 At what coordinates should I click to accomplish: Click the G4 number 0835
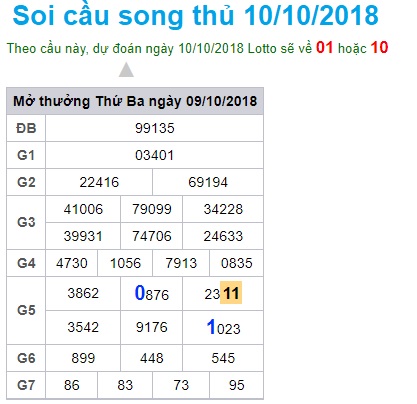point(237,263)
